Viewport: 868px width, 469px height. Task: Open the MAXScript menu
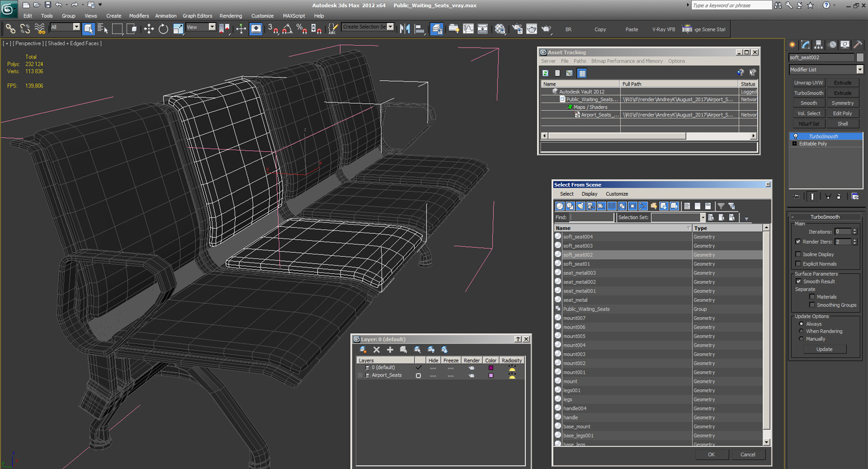click(294, 16)
